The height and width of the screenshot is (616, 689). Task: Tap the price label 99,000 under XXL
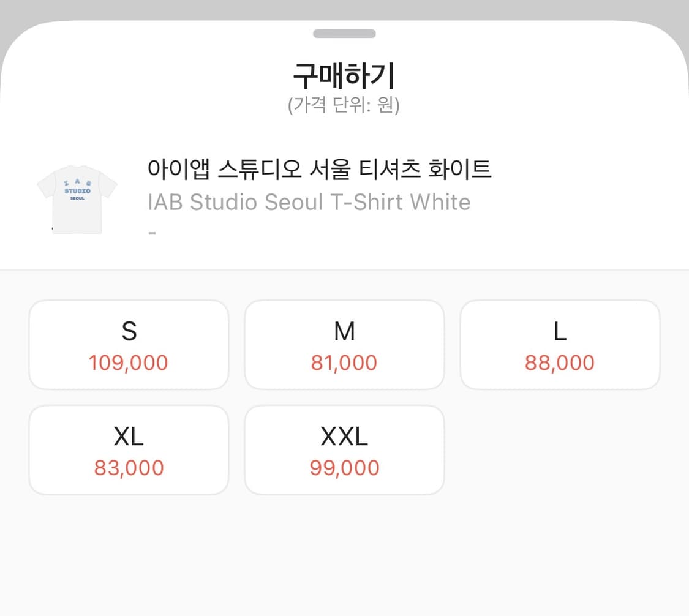[344, 468]
